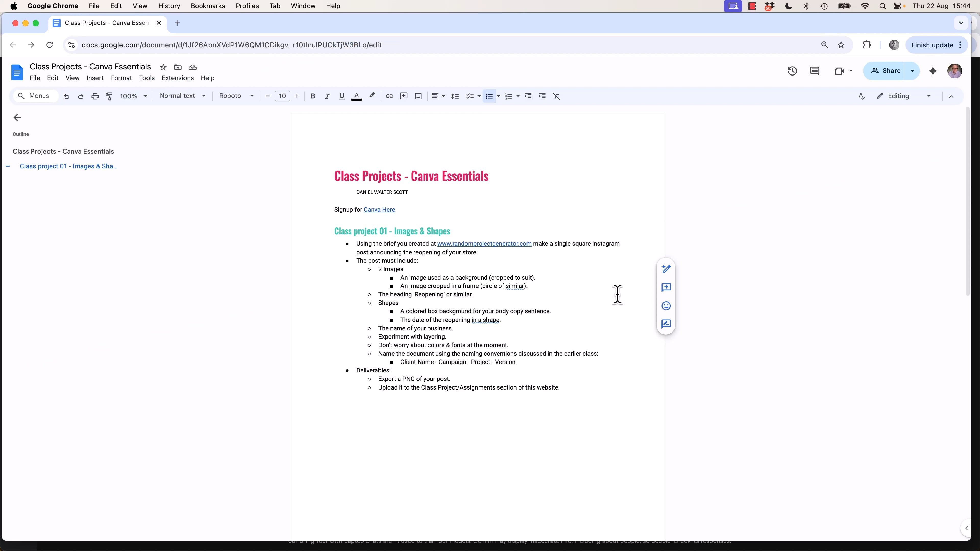Pick a text color
Screen dimensions: 980x551
point(357,96)
